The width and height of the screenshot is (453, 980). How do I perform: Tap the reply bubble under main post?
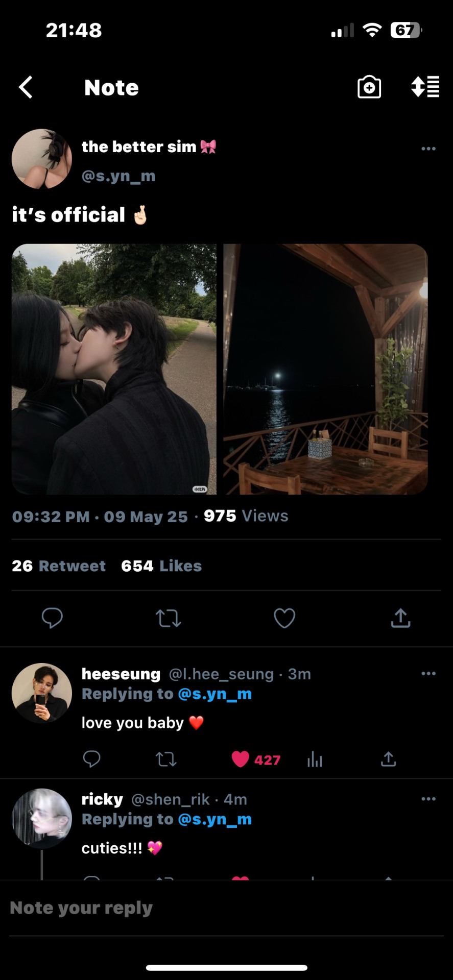pos(52,618)
